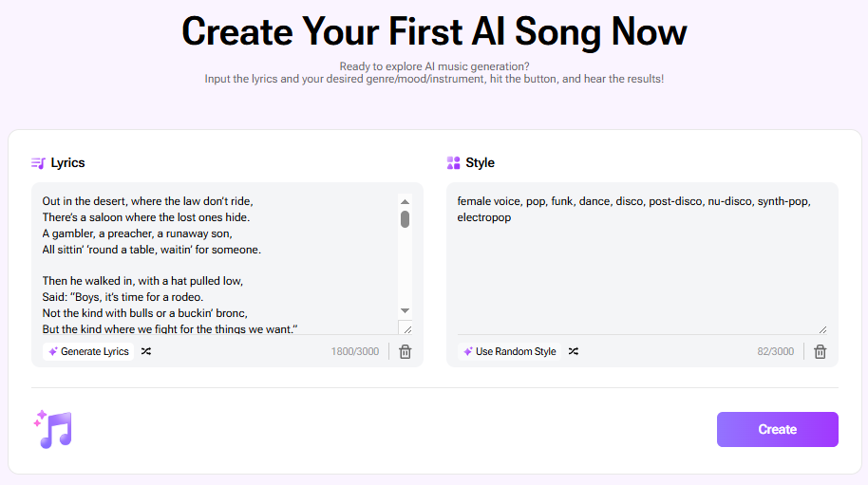This screenshot has height=485, width=868.
Task: Click the purple music note icon
Action: coord(53,429)
